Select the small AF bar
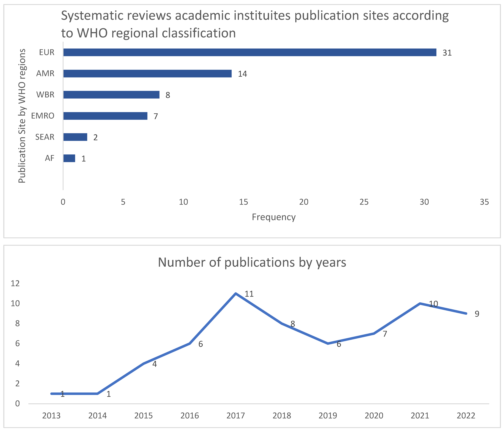The width and height of the screenshot is (504, 431). coord(69,158)
